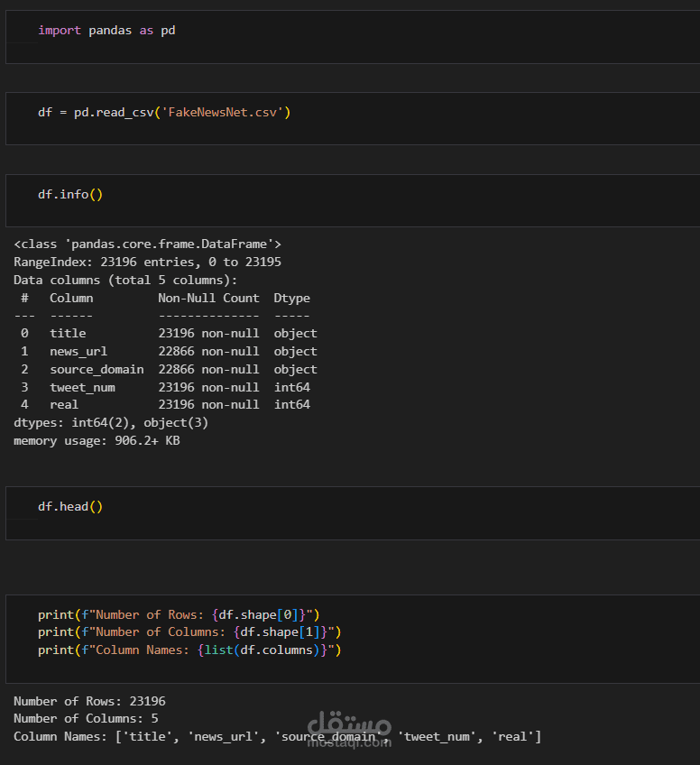Select the 'import pandas as pd' cell
Screen dimensions: 700x765
pos(106,31)
